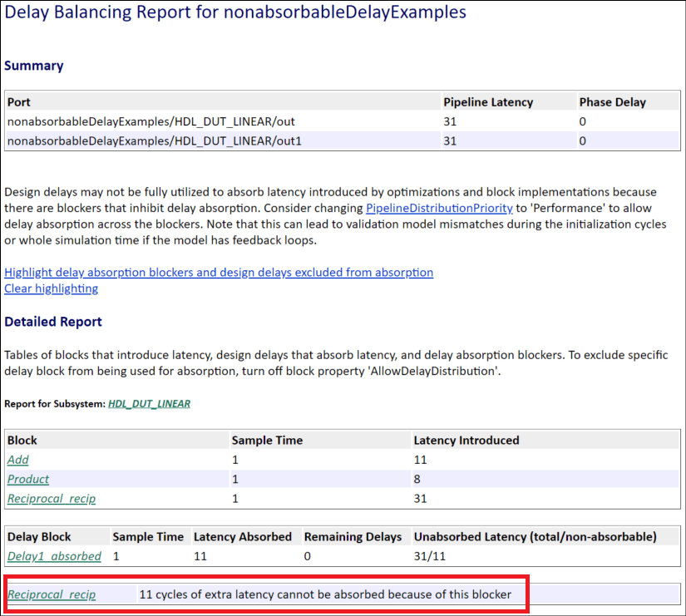Select the HDL_DUT_LINEAR/out port row
This screenshot has height=616, width=686.
[x=151, y=121]
